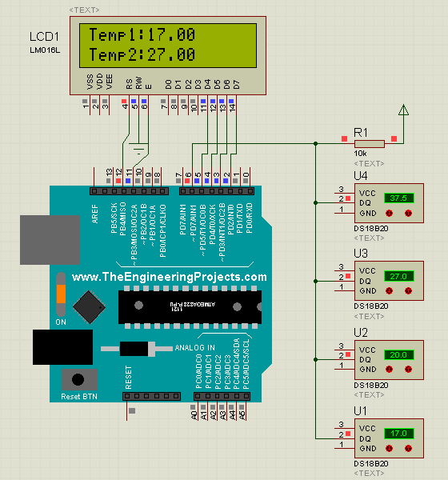Increase U1 DS18B20 temperature reading
The height and width of the screenshot is (480, 448).
tap(408, 449)
